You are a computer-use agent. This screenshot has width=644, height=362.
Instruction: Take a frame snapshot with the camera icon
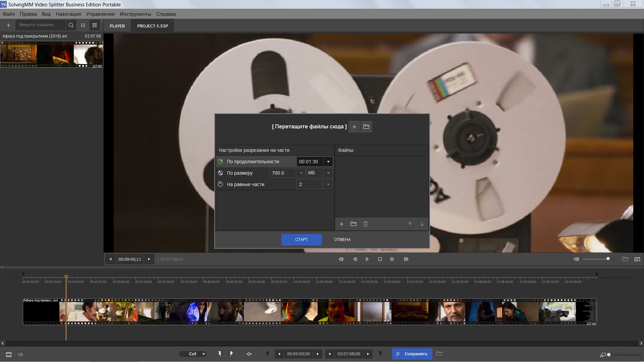pyautogui.click(x=637, y=259)
